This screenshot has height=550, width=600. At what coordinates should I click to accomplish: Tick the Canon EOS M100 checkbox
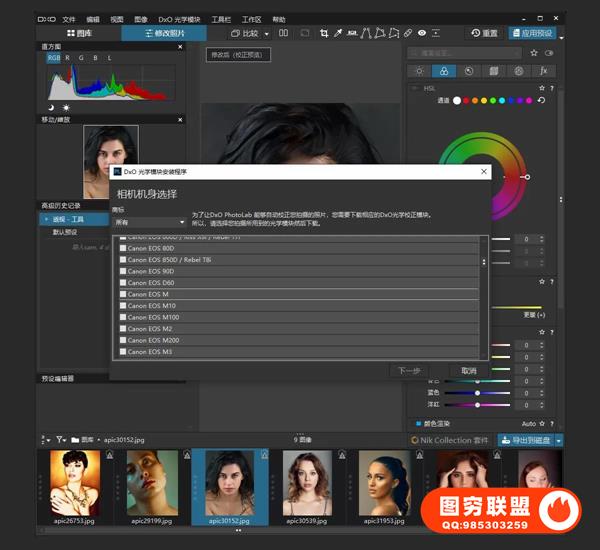(123, 317)
